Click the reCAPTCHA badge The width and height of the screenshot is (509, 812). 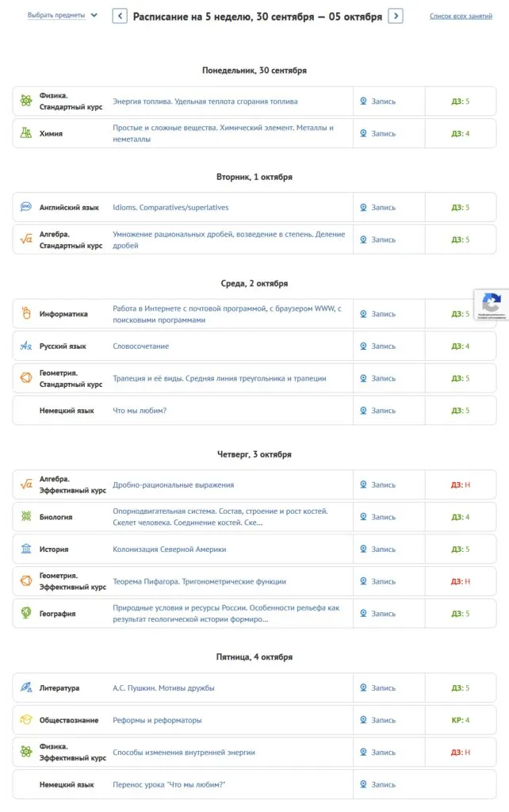tap(492, 304)
